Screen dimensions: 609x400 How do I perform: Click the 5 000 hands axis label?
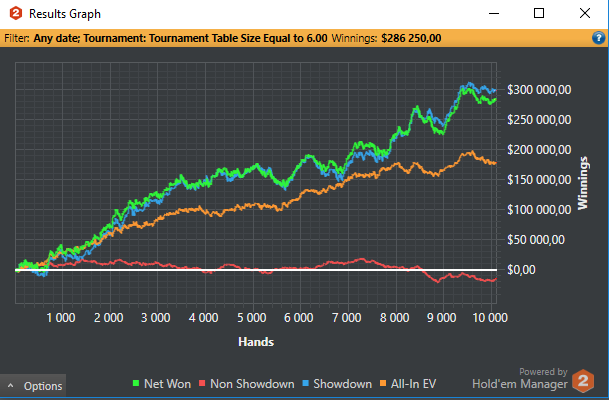click(252, 318)
